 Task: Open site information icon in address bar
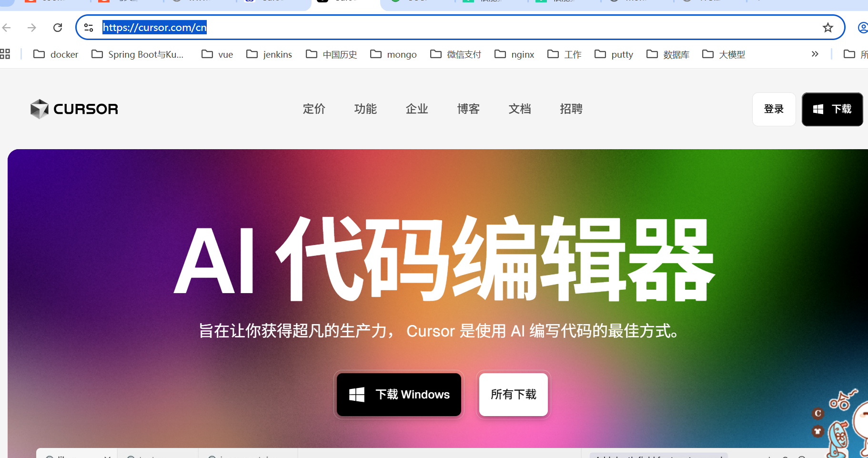[89, 28]
